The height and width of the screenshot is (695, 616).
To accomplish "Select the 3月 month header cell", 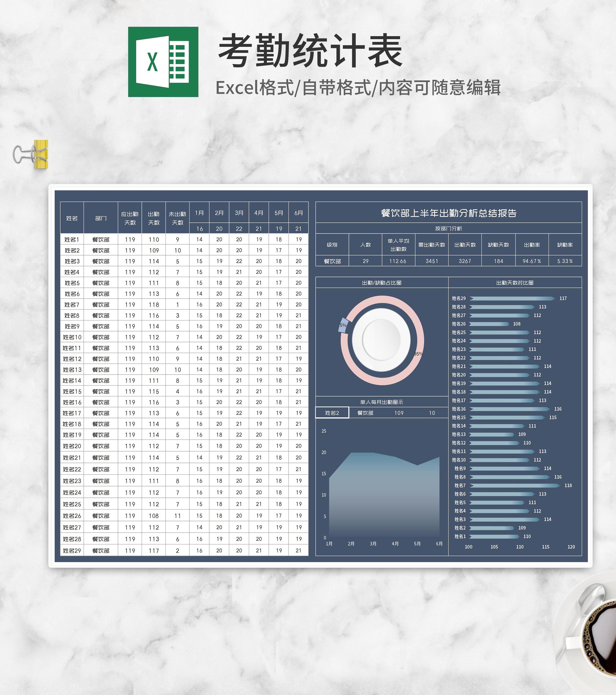I will 239,213.
